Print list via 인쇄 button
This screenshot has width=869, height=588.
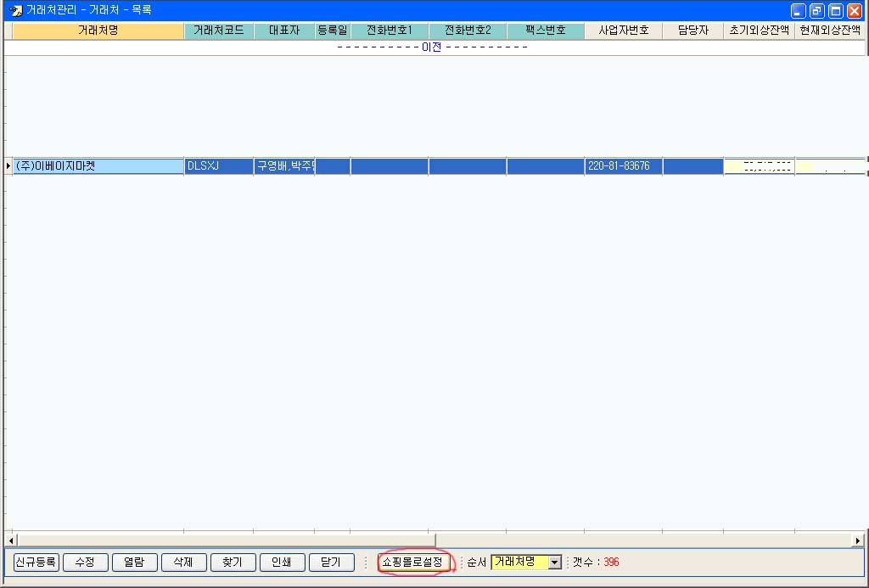click(x=282, y=563)
